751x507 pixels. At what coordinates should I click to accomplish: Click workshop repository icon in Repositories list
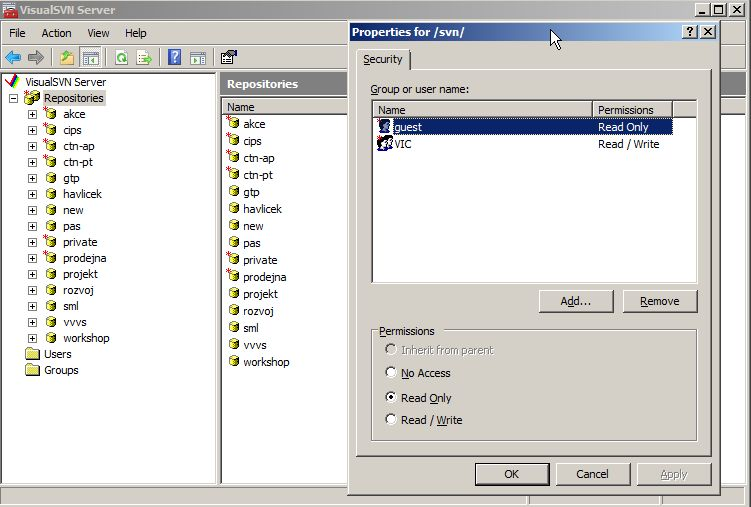234,361
